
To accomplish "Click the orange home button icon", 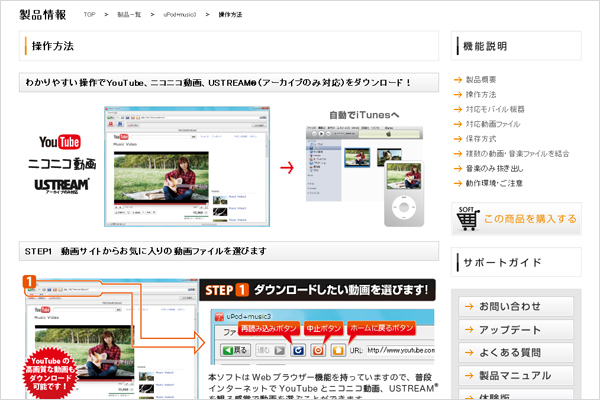I will tap(338, 350).
